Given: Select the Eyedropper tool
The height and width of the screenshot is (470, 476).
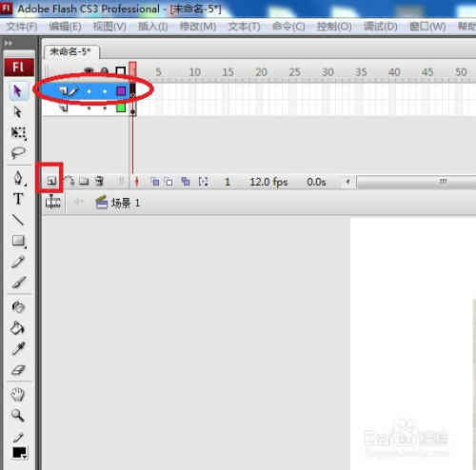Looking at the screenshot, I should tap(18, 348).
